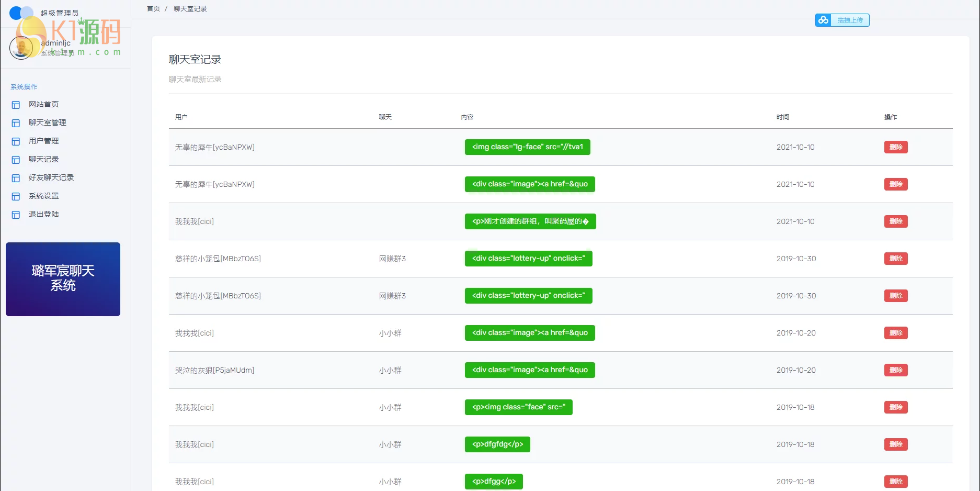Click the icon next to 聊天室管理
The height and width of the screenshot is (491, 980).
point(16,123)
